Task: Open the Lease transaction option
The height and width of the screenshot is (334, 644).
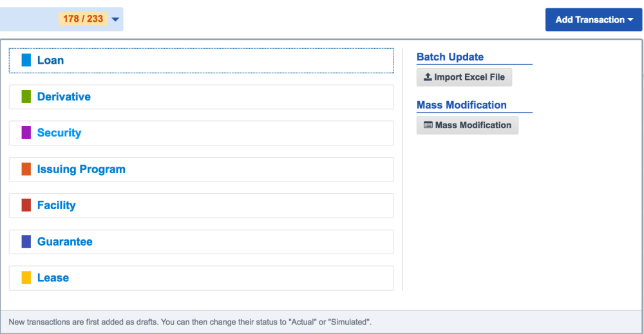Action: pos(201,278)
